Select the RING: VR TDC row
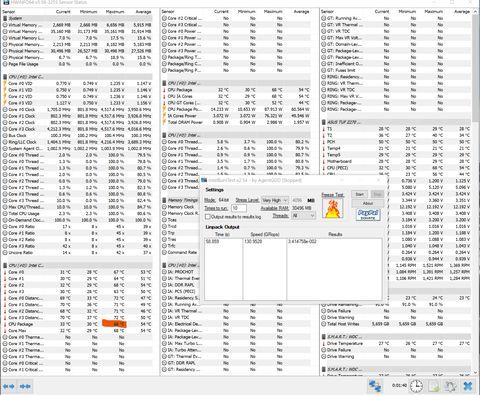 396,90
